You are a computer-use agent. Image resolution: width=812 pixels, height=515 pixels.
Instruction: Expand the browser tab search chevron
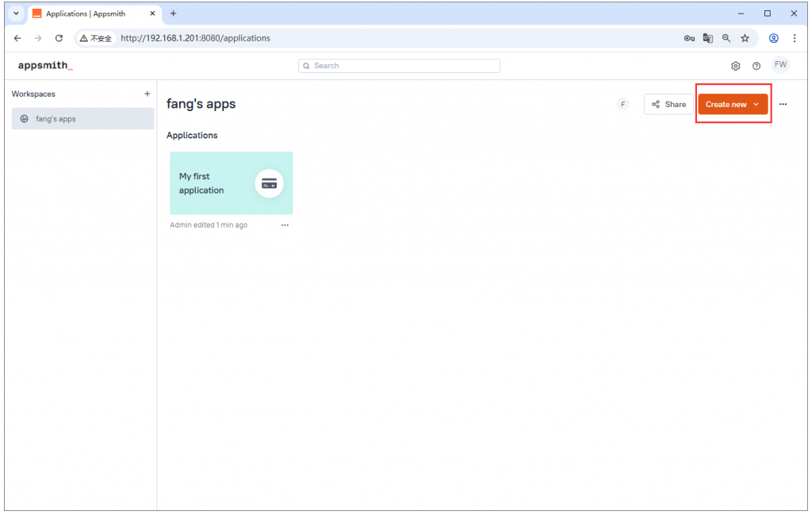click(16, 13)
